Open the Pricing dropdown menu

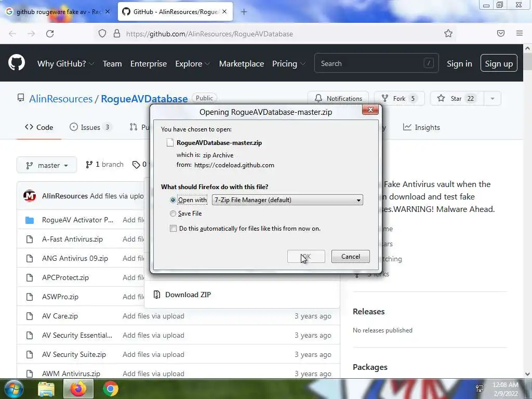(x=288, y=63)
